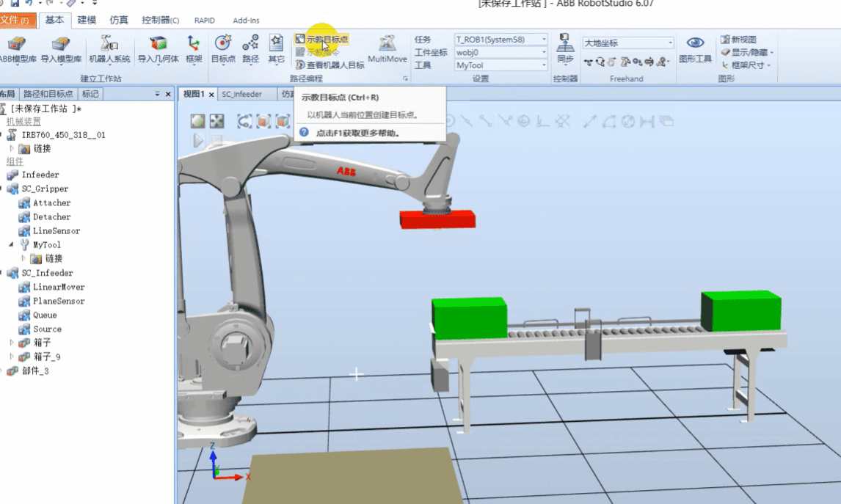Click 新视图 new view
841x504 pixels.
pyautogui.click(x=738, y=39)
